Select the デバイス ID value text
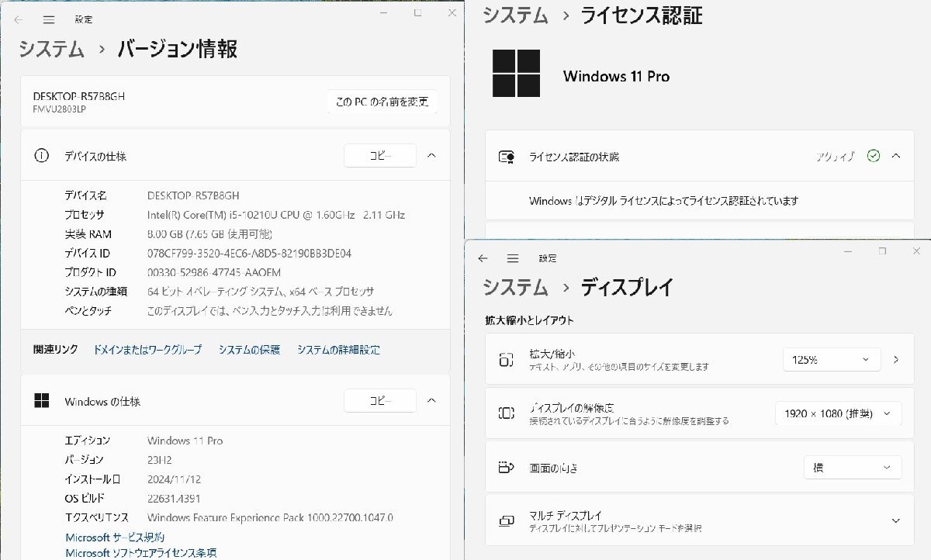The height and width of the screenshot is (560, 931). coord(250,253)
